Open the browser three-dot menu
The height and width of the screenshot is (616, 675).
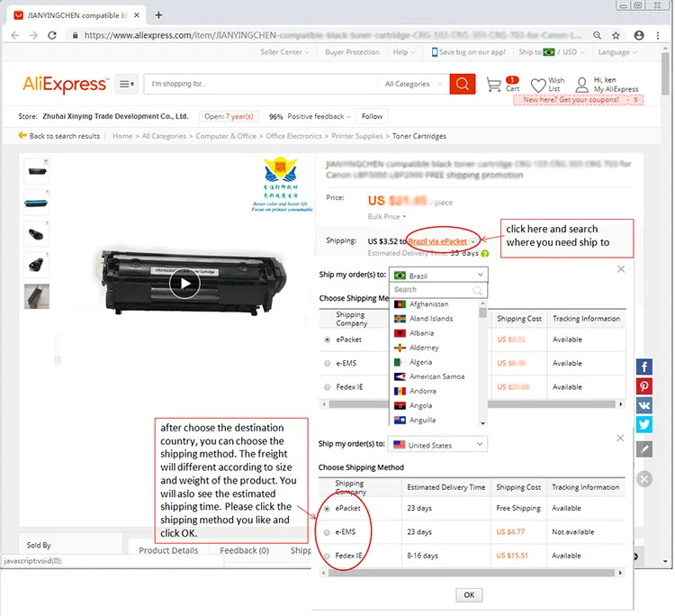tap(658, 35)
